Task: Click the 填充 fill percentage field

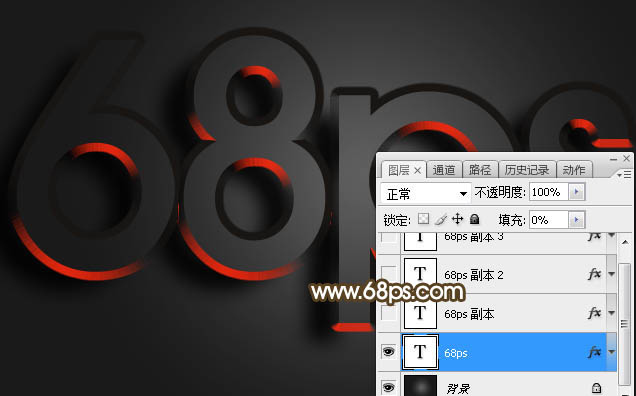Action: [x=549, y=220]
